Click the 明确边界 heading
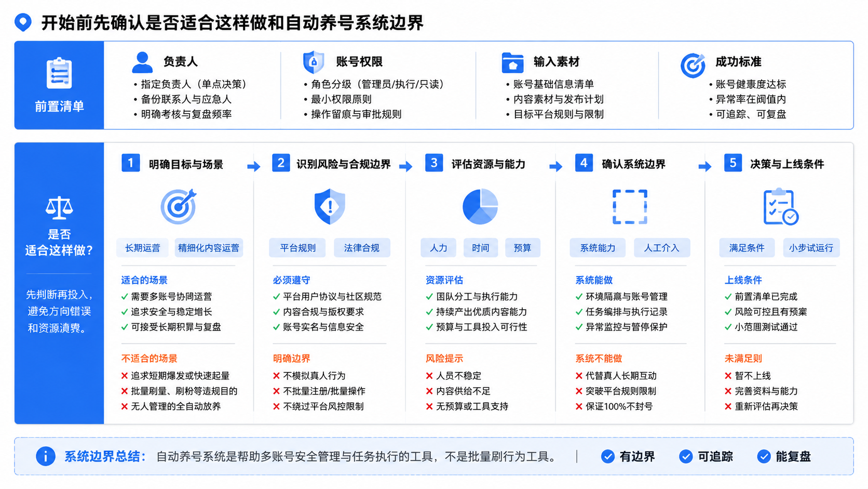The width and height of the screenshot is (868, 489). point(291,359)
